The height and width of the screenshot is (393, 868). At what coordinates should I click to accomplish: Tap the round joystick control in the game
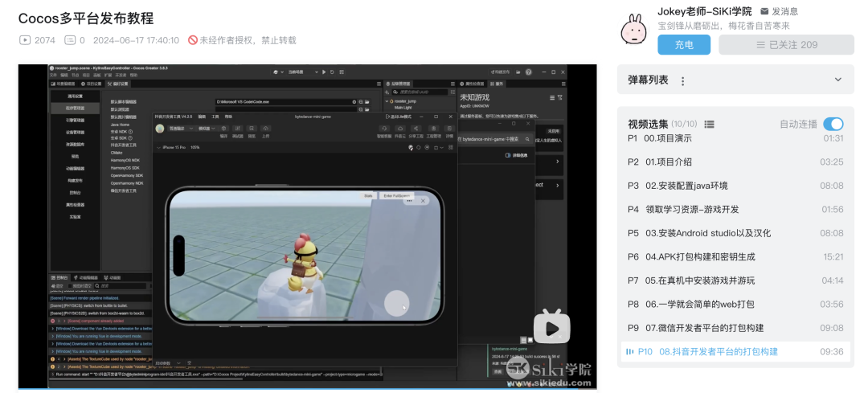coord(397,303)
